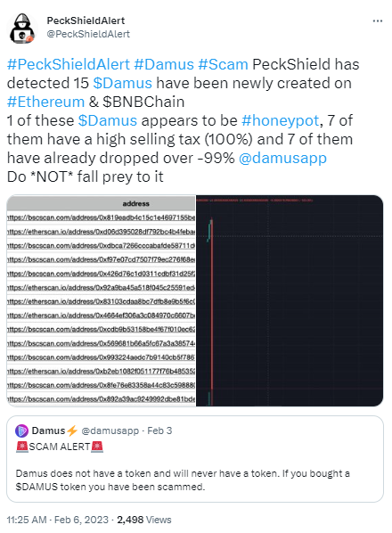The width and height of the screenshot is (392, 533).
Task: Click the PeckShieldAlert display name
Action: [x=86, y=20]
